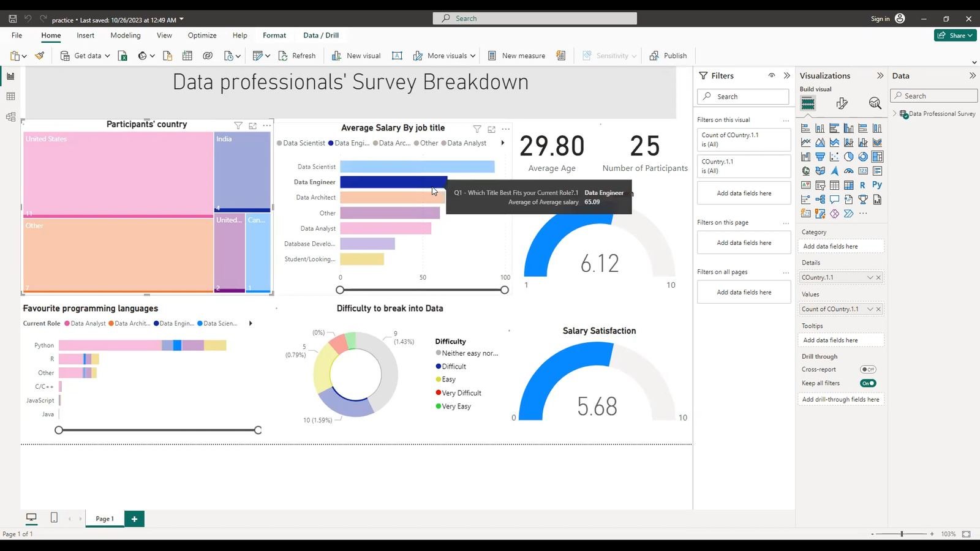Click filter icon on Average Salary visual
Viewport: 980px width, 551px height.
pyautogui.click(x=477, y=129)
